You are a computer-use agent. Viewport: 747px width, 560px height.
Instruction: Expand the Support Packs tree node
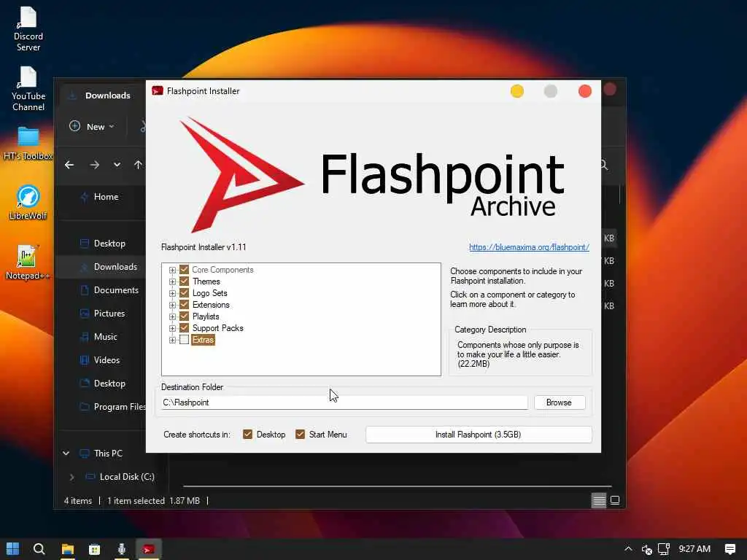pos(172,328)
